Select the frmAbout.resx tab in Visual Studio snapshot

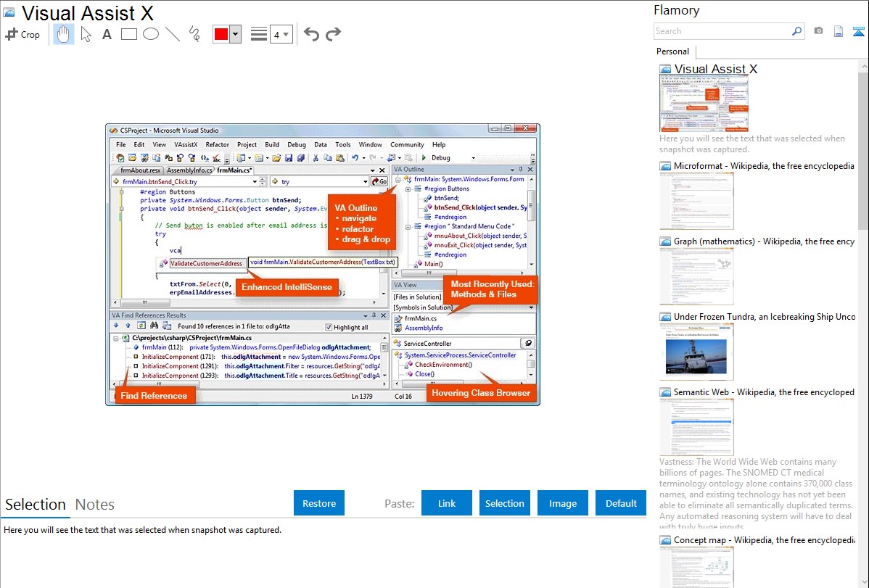[x=140, y=170]
